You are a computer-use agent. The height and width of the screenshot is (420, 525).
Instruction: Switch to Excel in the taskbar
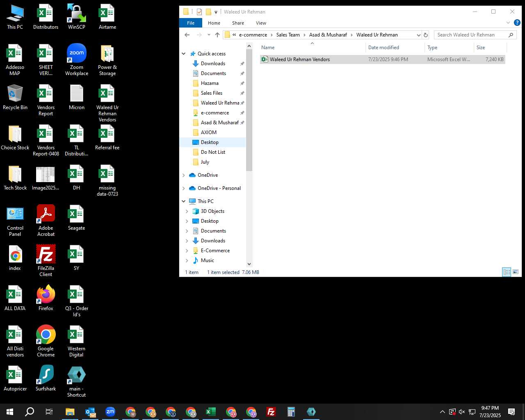pyautogui.click(x=211, y=412)
